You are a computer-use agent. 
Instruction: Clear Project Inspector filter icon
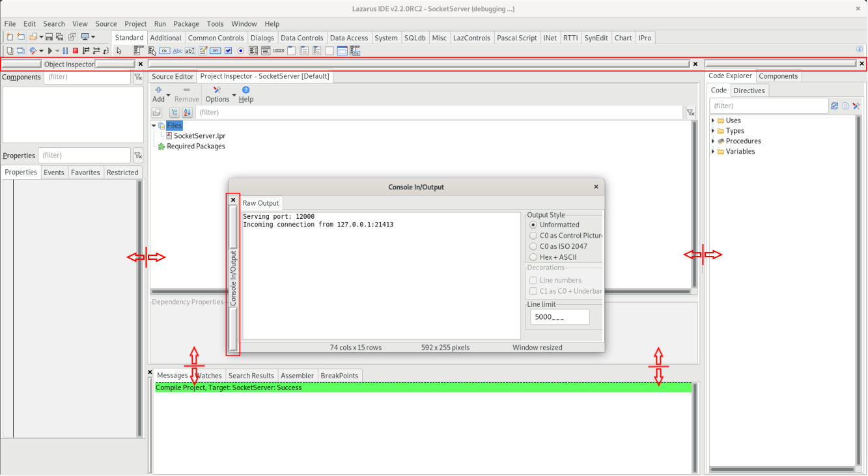coord(691,113)
